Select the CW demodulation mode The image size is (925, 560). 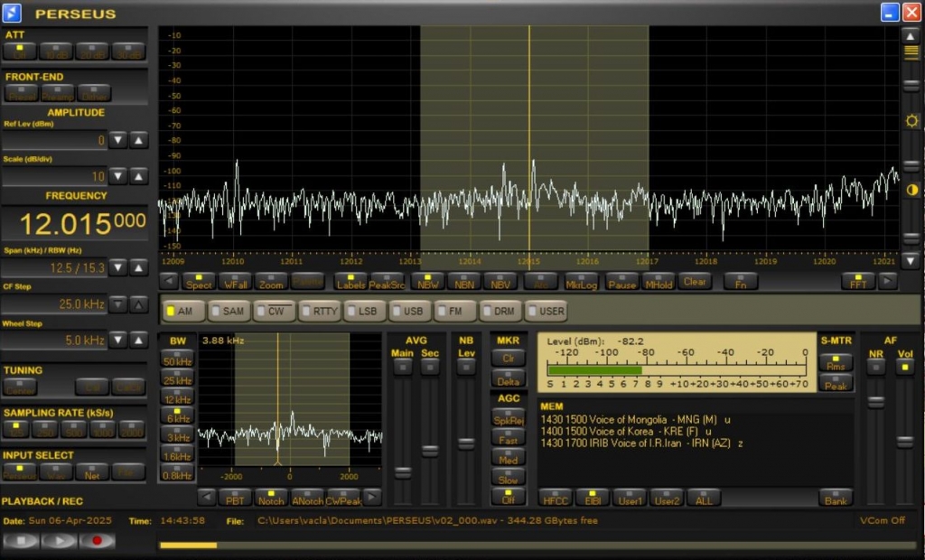(275, 311)
